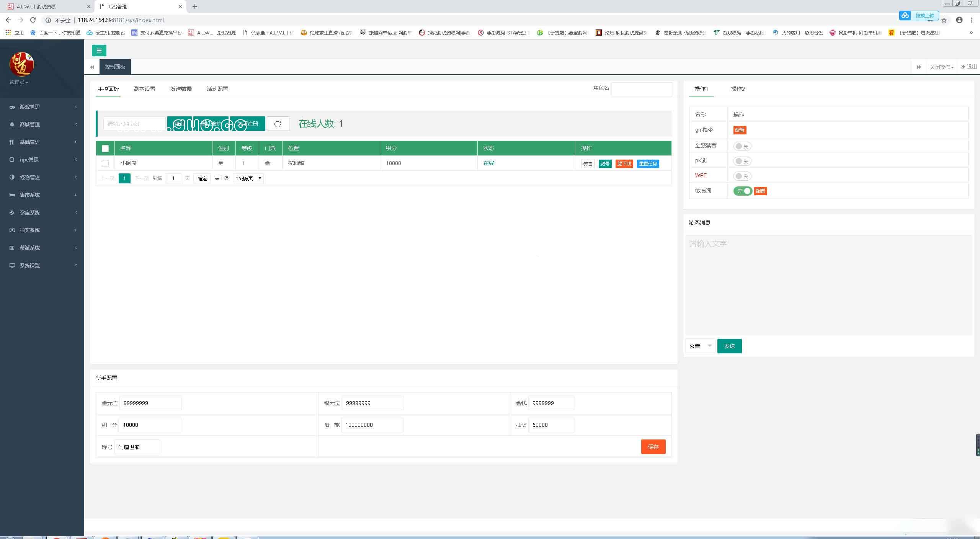Click the 集市系统 bed icon
The width and height of the screenshot is (980, 539).
12,195
